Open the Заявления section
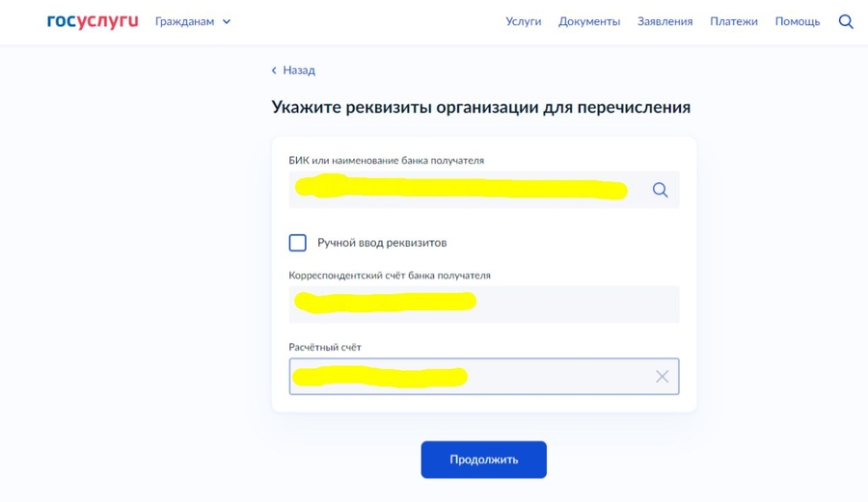 pos(665,21)
